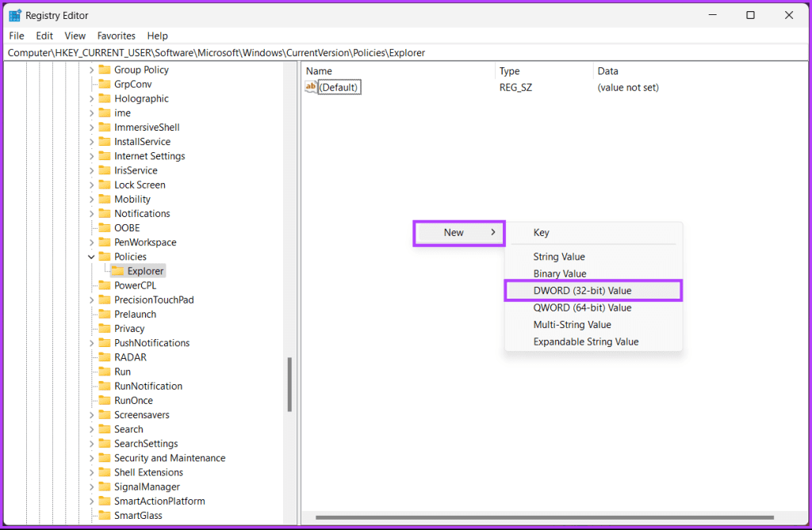Click the Type column header
This screenshot has height=530, width=812.
coord(508,71)
